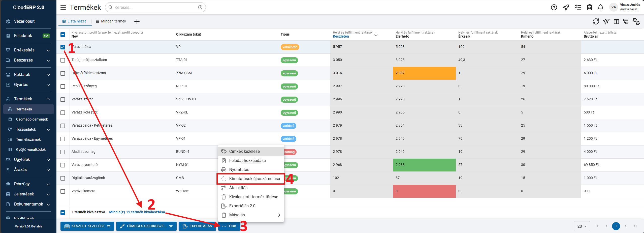Click Mind a(z) 12 termék kiválasztása link

tap(137, 212)
